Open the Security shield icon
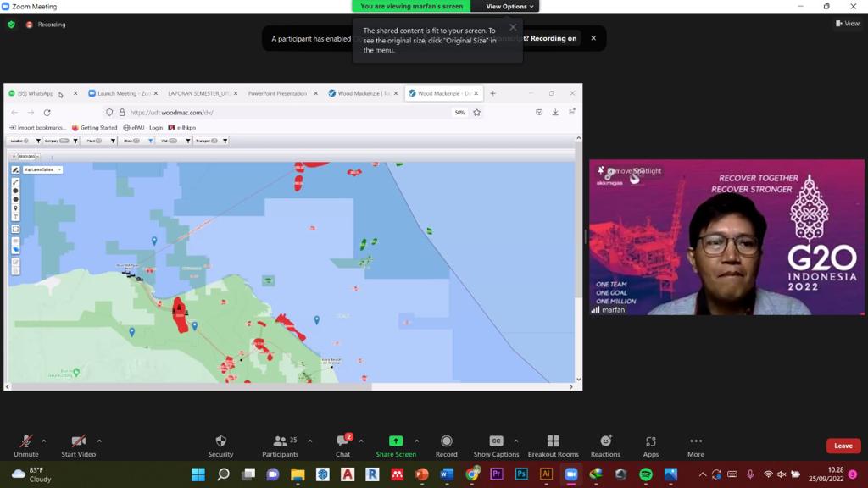Viewport: 868px width, 488px height. coord(220,446)
